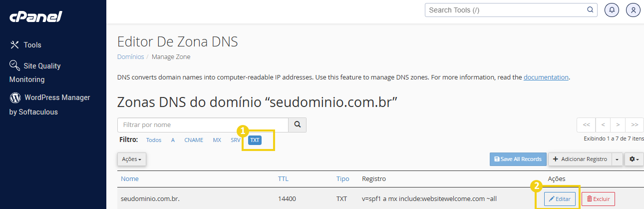Open the notifications bell icon
The height and width of the screenshot is (209, 644).
tap(612, 10)
